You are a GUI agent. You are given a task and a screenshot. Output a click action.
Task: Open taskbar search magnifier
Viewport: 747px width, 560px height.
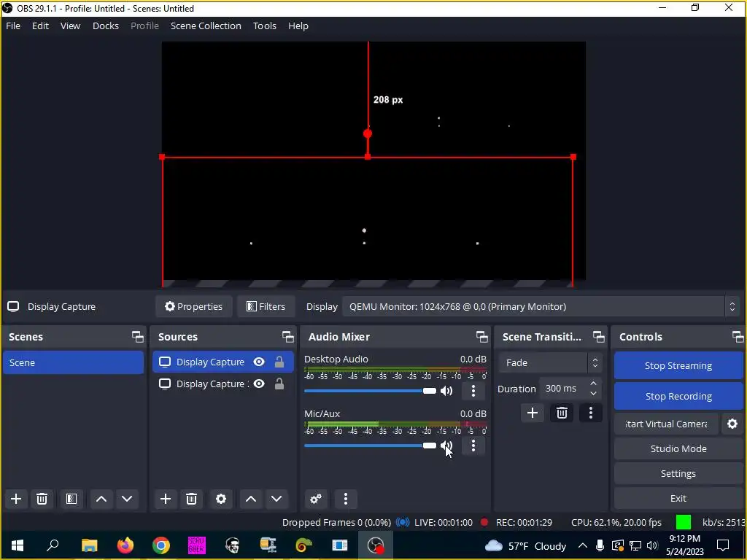coord(53,545)
